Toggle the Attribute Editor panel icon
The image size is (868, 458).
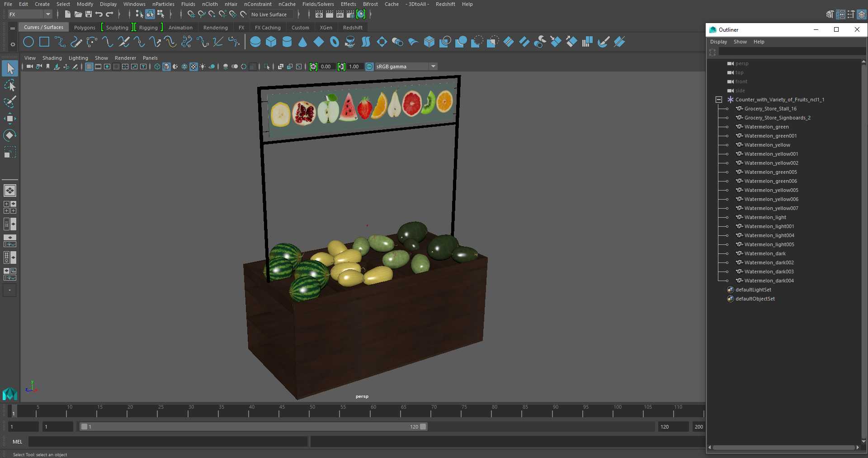pos(840,14)
